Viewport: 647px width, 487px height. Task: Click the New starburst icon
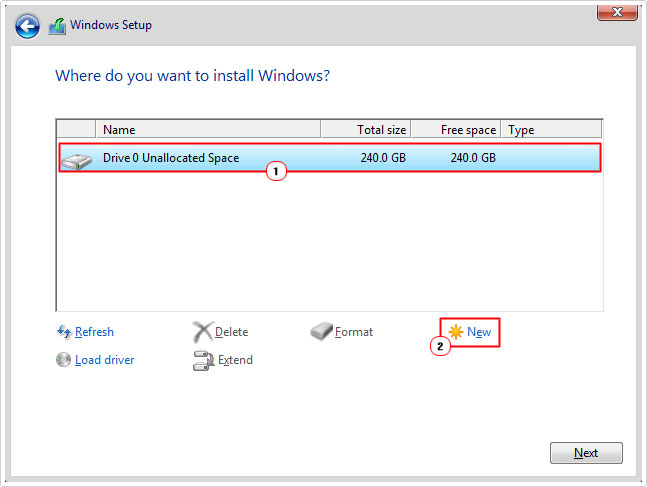coord(456,332)
